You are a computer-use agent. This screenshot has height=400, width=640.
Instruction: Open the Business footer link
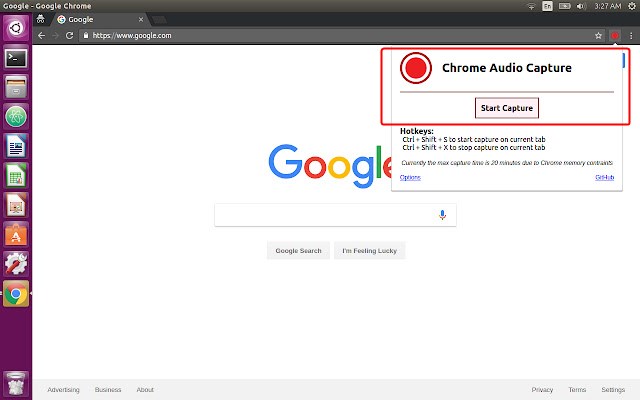(108, 390)
